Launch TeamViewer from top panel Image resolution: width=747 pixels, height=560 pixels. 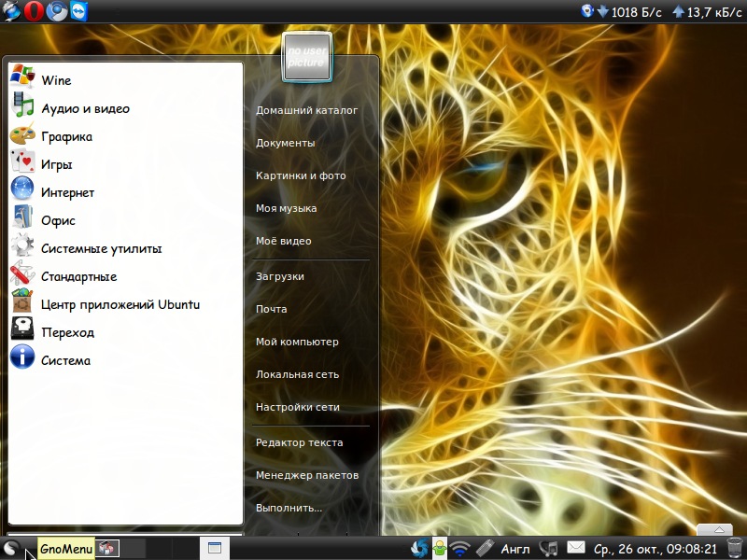click(x=81, y=11)
